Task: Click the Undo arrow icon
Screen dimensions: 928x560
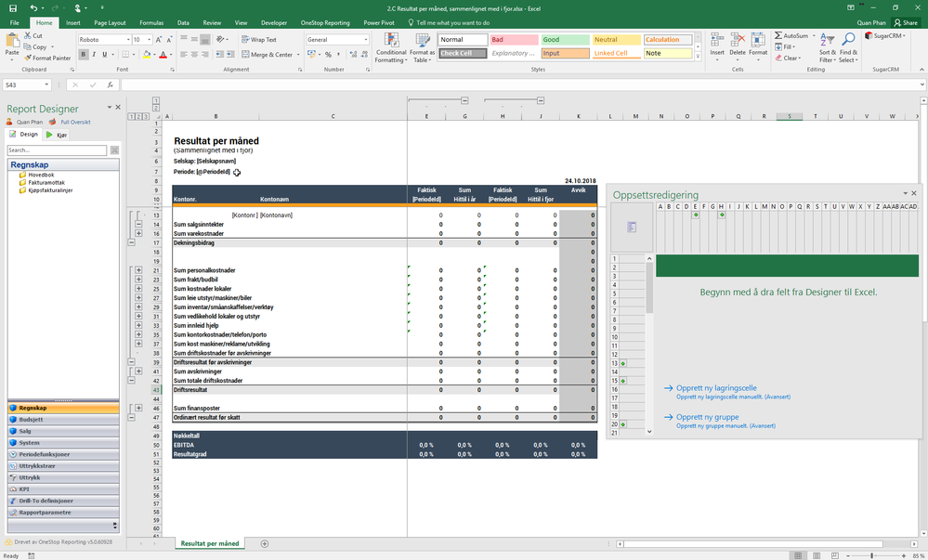Action: tap(33, 8)
